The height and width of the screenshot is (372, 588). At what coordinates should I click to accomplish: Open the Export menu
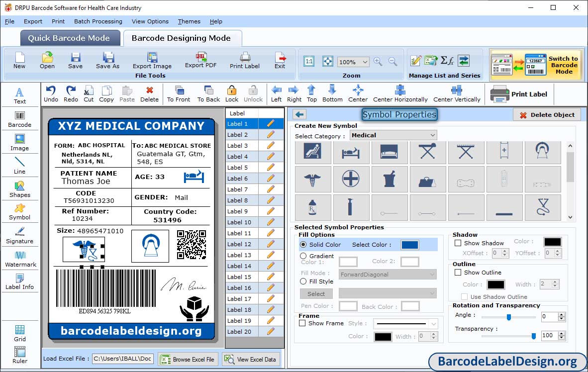click(x=33, y=21)
